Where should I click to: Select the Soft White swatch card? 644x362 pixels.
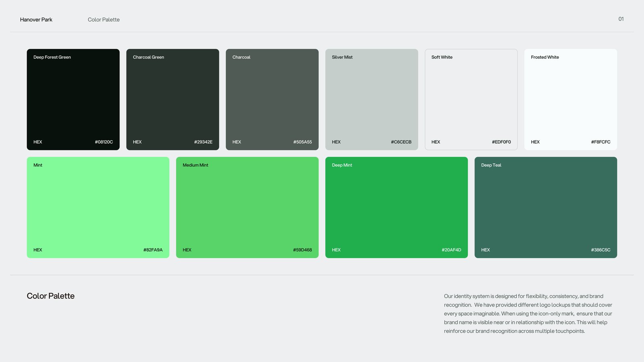[471, 99]
